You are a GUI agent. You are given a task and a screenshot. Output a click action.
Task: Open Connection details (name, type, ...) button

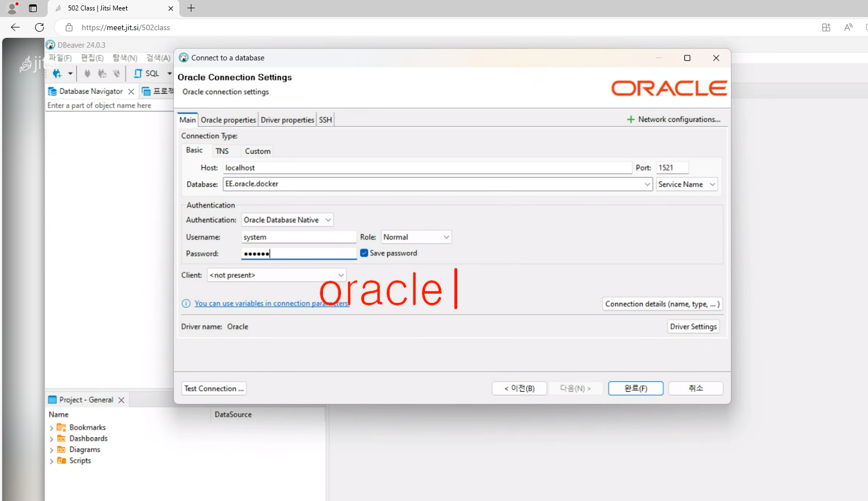662,304
